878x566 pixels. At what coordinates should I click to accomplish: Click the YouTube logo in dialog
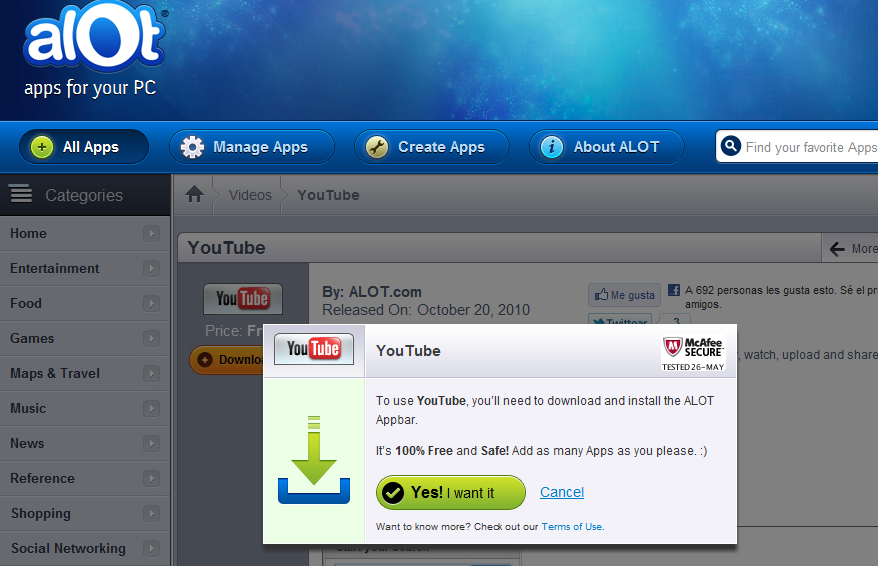coord(314,349)
